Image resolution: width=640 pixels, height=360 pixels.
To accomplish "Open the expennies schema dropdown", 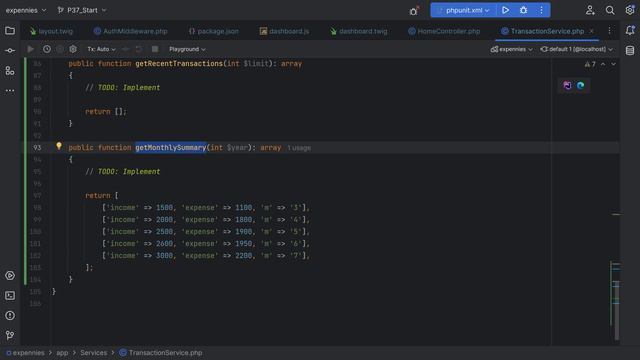I will click(x=511, y=49).
